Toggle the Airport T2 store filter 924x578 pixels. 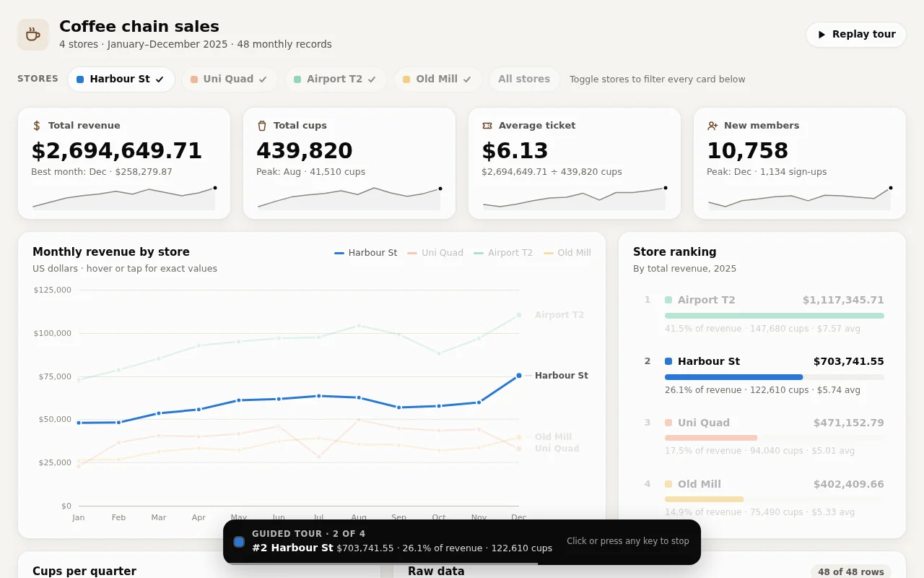tap(336, 79)
